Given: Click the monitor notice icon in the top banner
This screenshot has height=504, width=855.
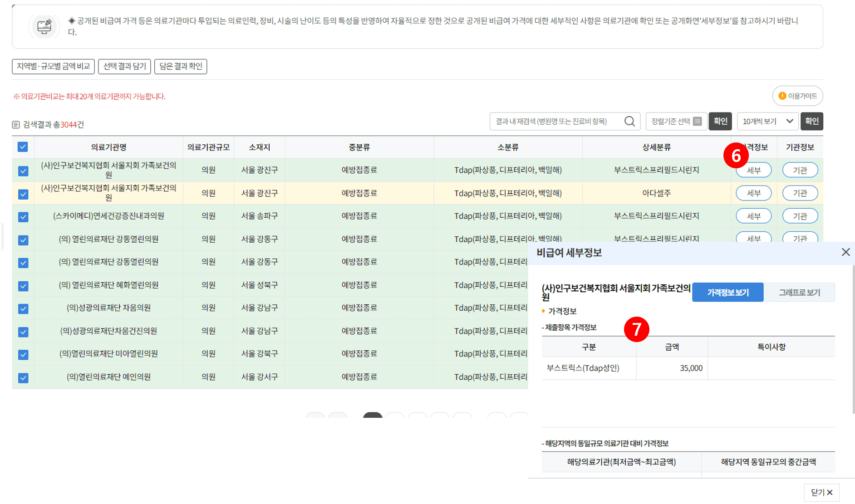Looking at the screenshot, I should tap(44, 26).
